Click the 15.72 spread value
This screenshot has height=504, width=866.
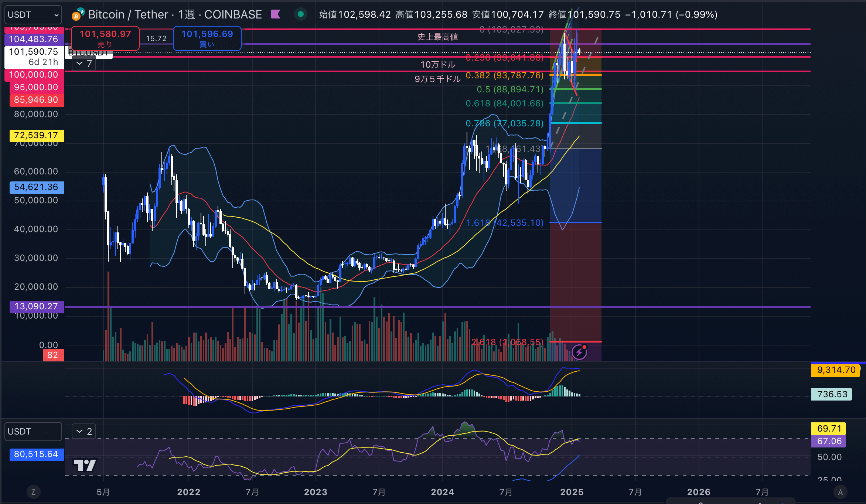(x=156, y=38)
